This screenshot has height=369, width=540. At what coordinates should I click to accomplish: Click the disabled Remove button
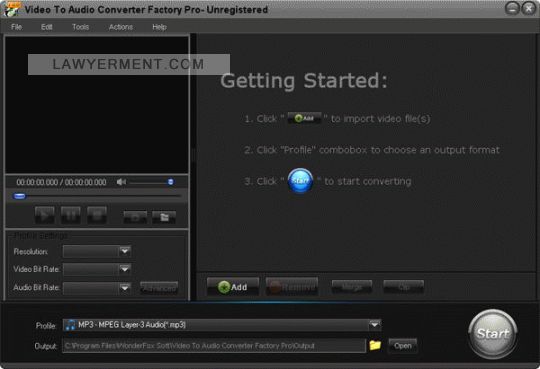point(292,287)
